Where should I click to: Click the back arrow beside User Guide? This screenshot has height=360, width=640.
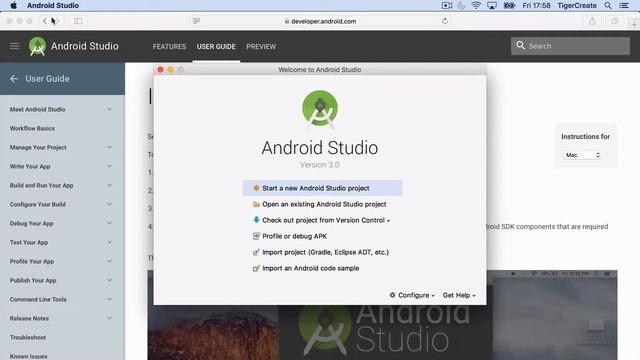[14, 79]
